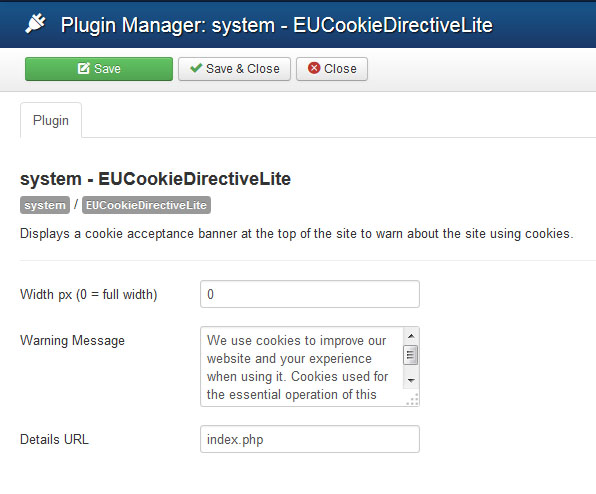596x494 pixels.
Task: Click the textarea scroll down arrow
Action: (x=411, y=380)
